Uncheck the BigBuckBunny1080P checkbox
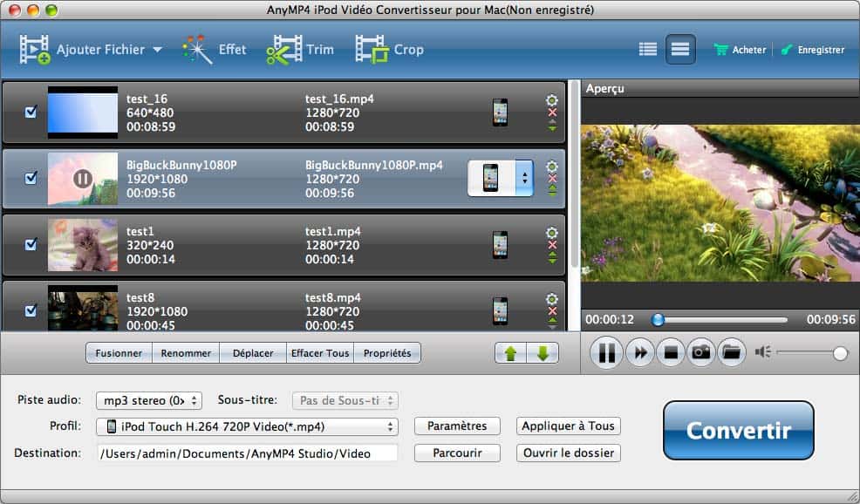The image size is (860, 504). 31,178
